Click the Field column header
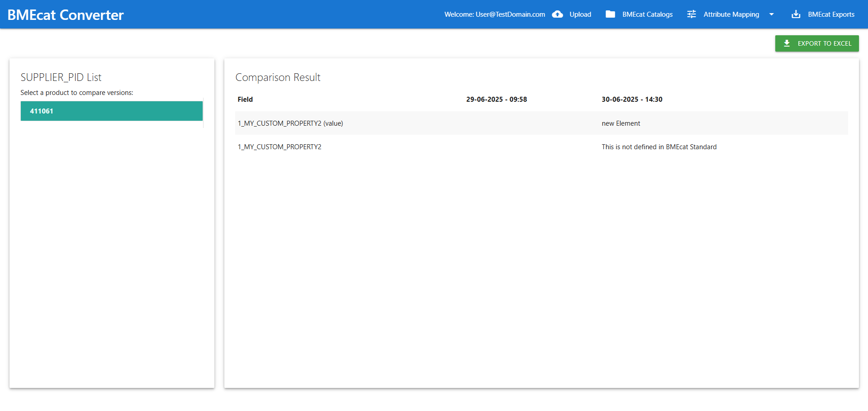The image size is (868, 411). click(245, 99)
